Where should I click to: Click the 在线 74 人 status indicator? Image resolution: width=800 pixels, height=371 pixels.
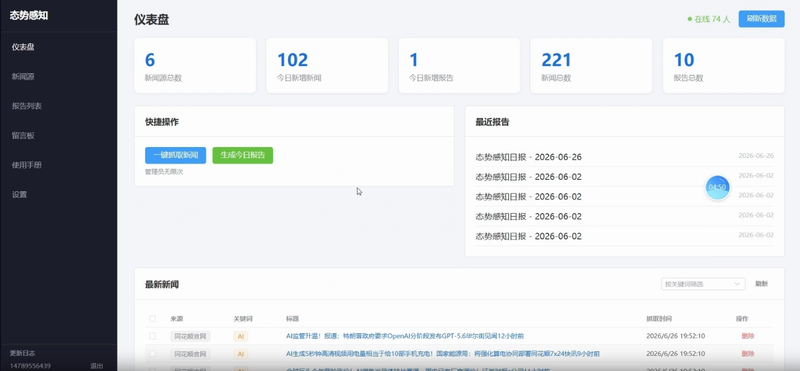pyautogui.click(x=709, y=19)
